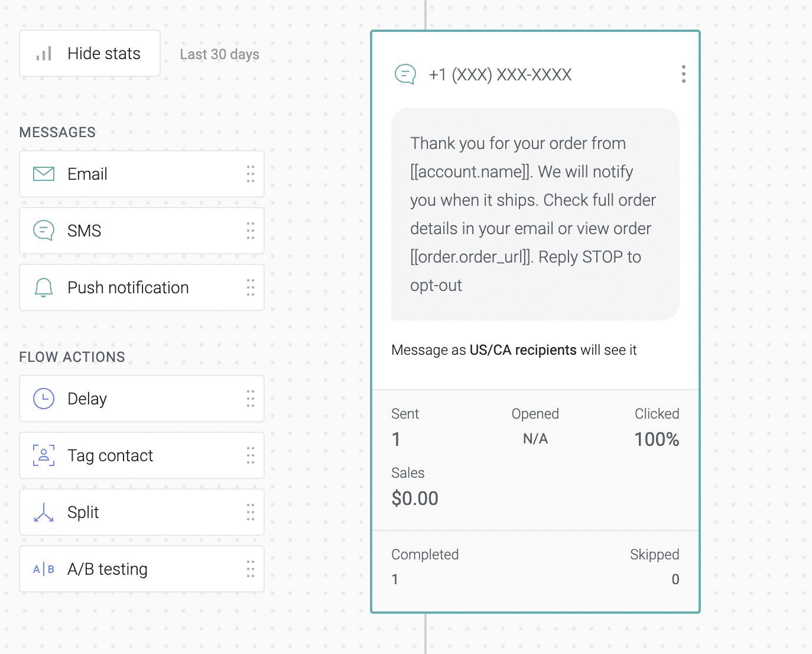Screen dimensions: 812x654
Task: Click the A/B testing icon
Action: [44, 569]
